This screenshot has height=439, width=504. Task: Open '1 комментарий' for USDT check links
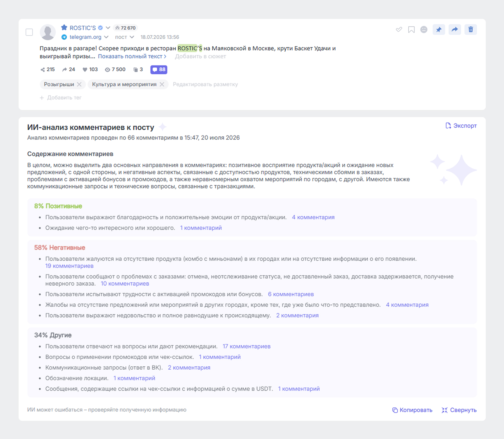[x=299, y=389]
